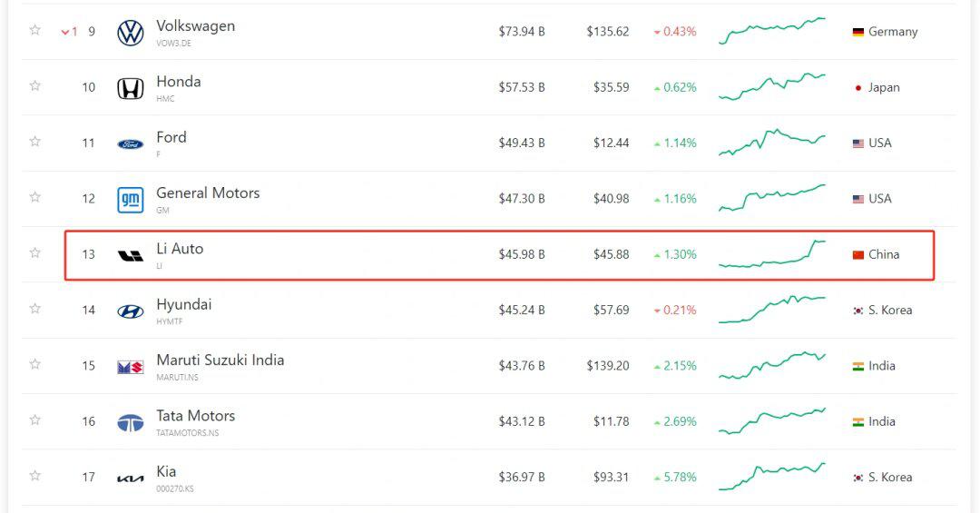Click the Kia logo icon
Viewport: 980px width, 513px height.
[x=131, y=478]
